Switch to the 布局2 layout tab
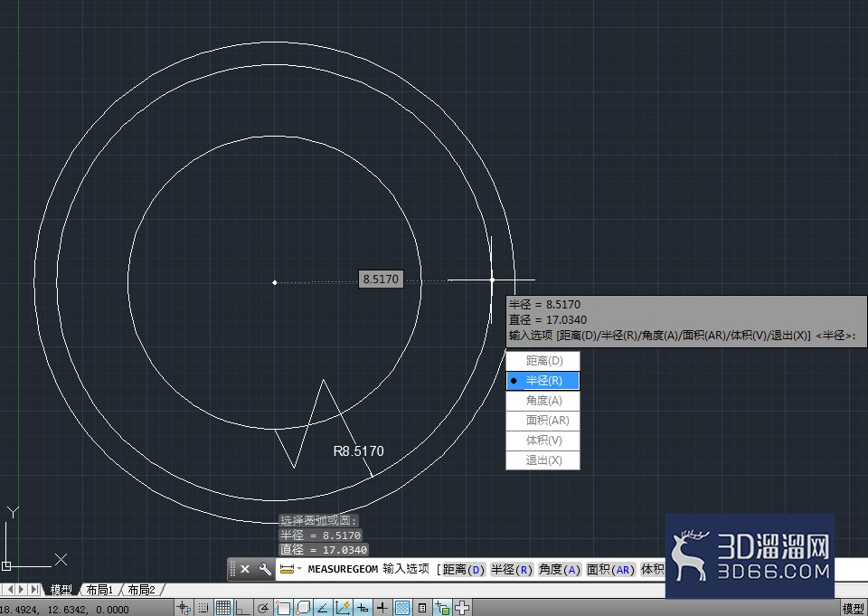Viewport: 868px width, 616px height. 142,590
